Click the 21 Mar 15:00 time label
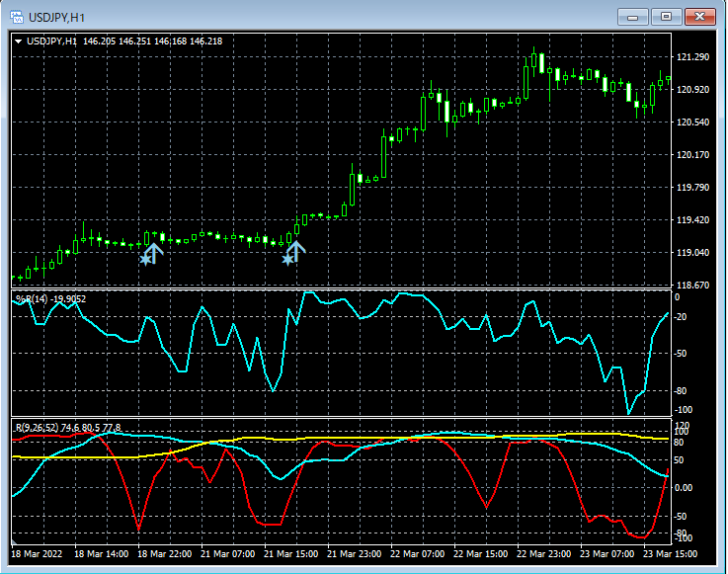The image size is (728, 574). tap(289, 555)
